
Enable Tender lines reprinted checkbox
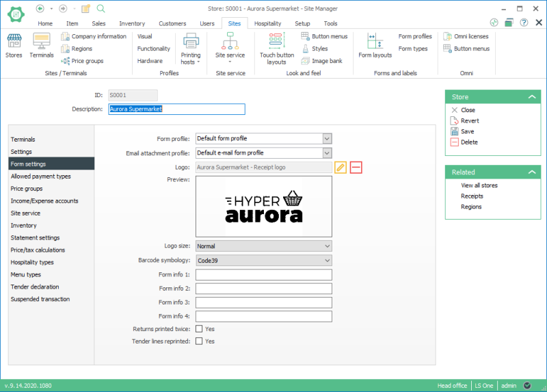[199, 341]
